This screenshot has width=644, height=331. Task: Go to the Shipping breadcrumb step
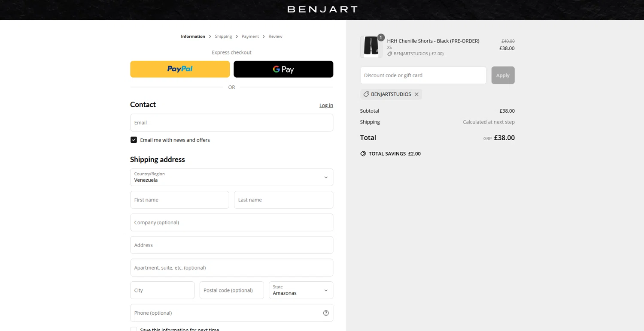(x=223, y=36)
